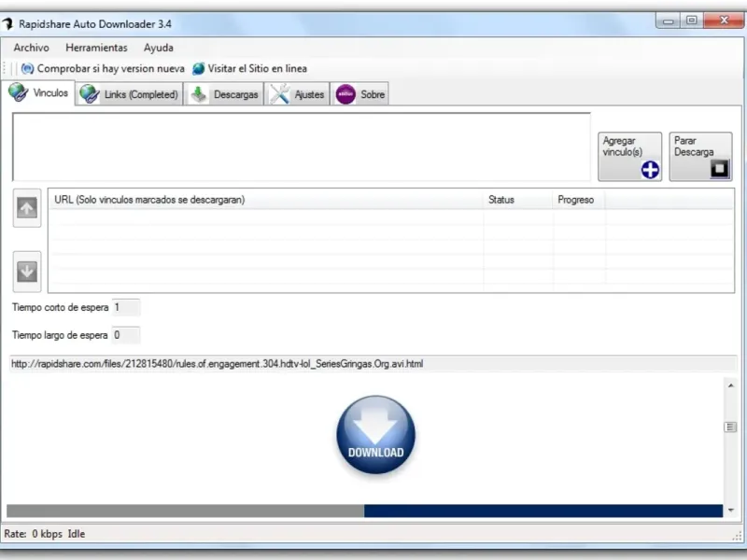
Task: Open the Archivo menu
Action: (x=32, y=48)
